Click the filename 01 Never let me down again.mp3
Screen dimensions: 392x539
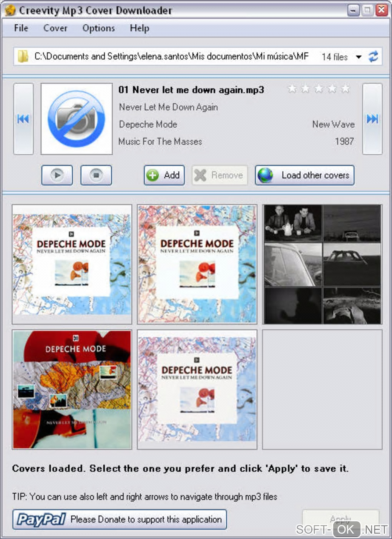coord(191,90)
